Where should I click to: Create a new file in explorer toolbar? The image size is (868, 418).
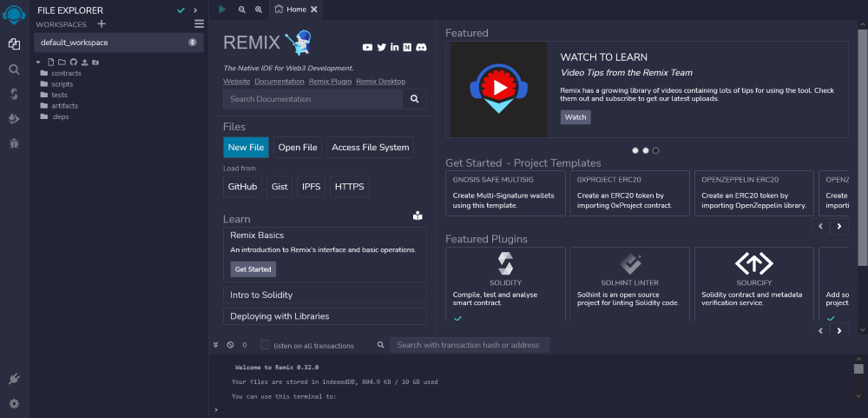tap(51, 62)
